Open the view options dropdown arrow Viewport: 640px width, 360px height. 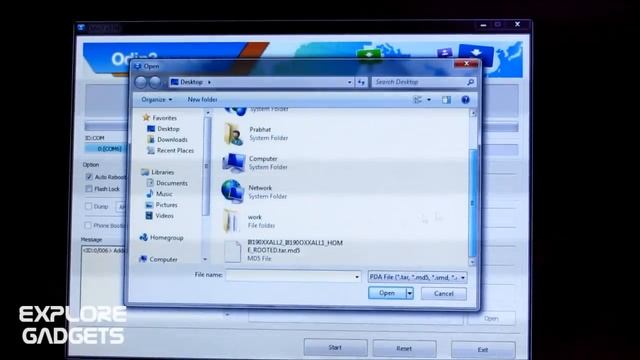click(x=429, y=100)
